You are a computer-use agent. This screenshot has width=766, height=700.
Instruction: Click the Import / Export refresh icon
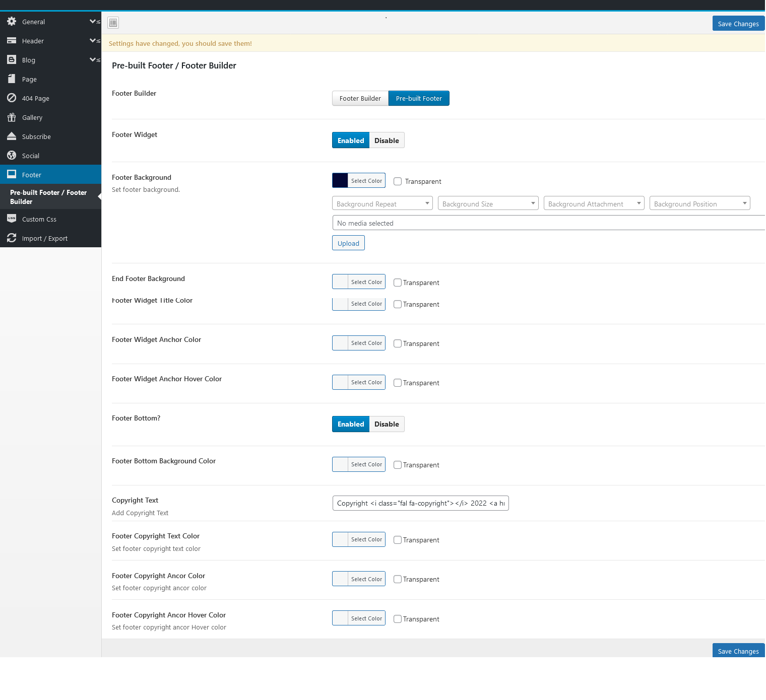coord(12,238)
